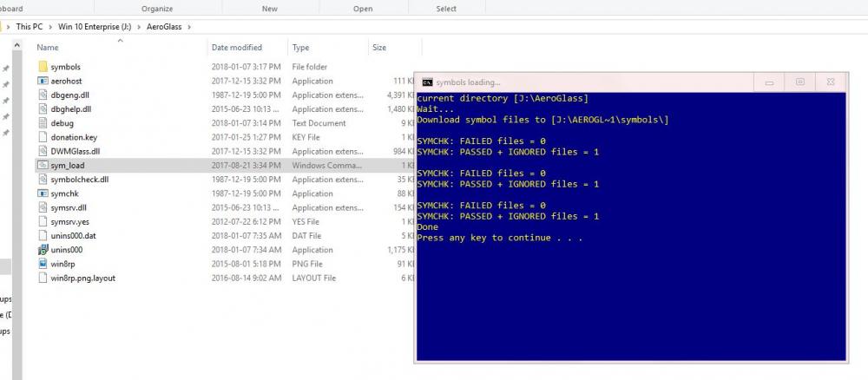Expand the chevron after AeroGlass in address bar
The width and height of the screenshot is (868, 380).
pyautogui.click(x=189, y=26)
